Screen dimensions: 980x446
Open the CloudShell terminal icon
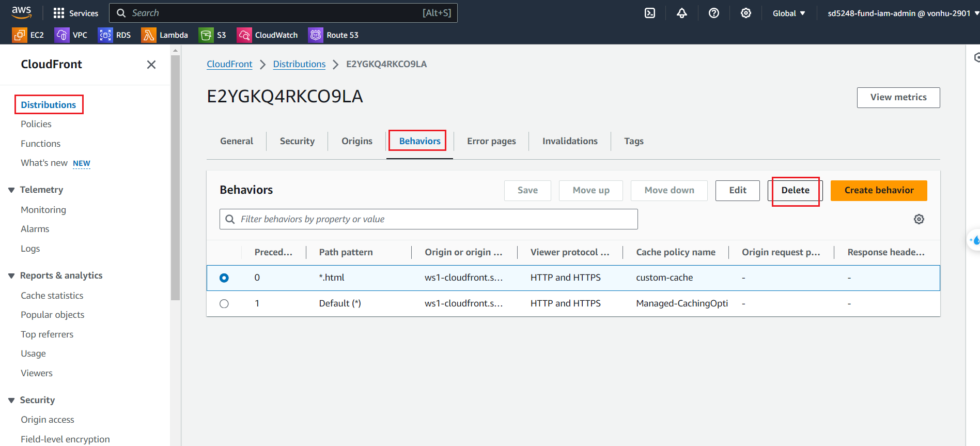coord(650,13)
